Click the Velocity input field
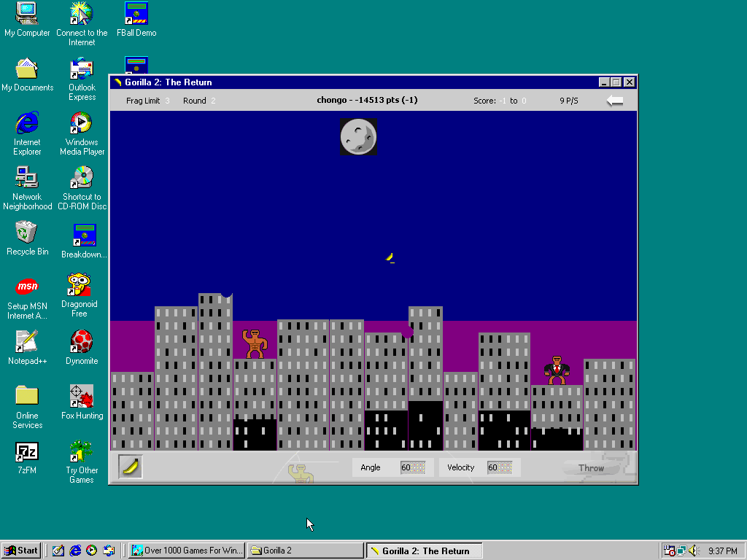 pyautogui.click(x=500, y=467)
